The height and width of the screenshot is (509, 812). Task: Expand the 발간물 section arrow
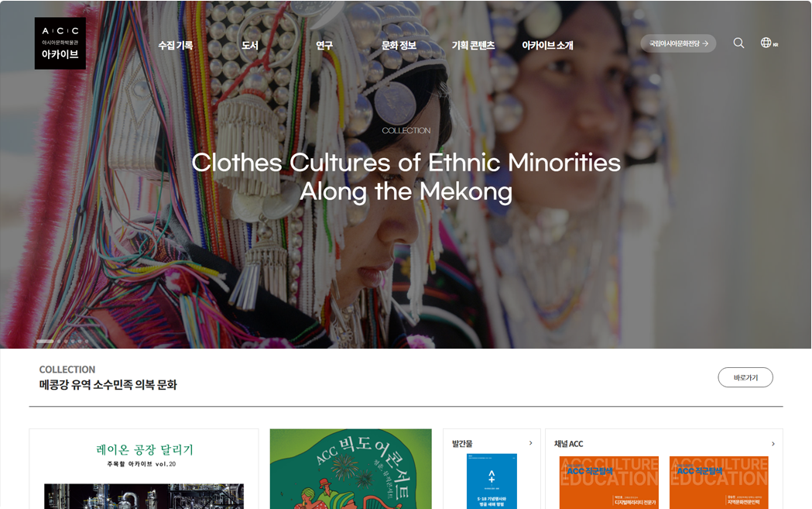click(530, 443)
